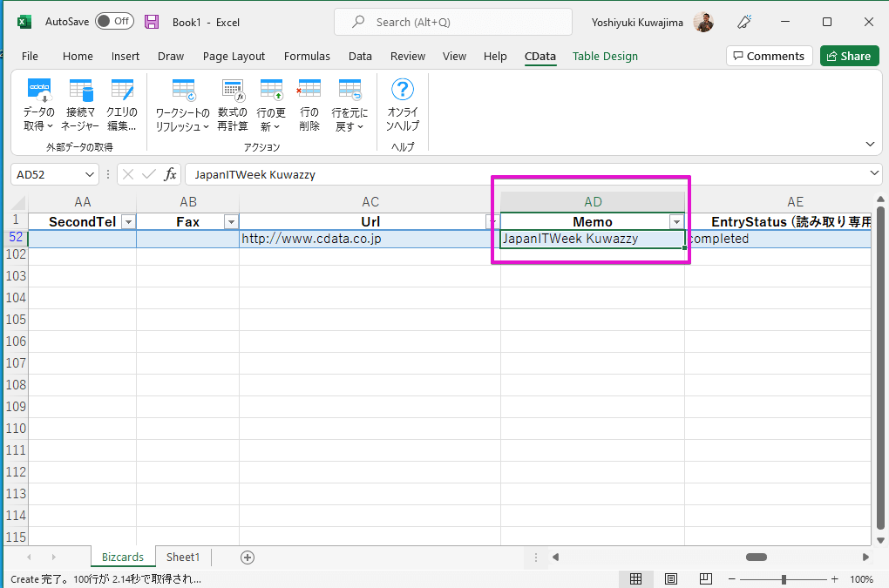Click the zoom slider handle
This screenshot has width=889, height=588.
point(784,579)
